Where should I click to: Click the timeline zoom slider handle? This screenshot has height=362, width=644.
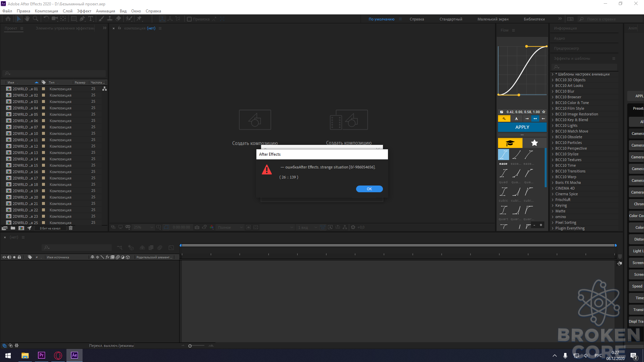[x=190, y=346]
